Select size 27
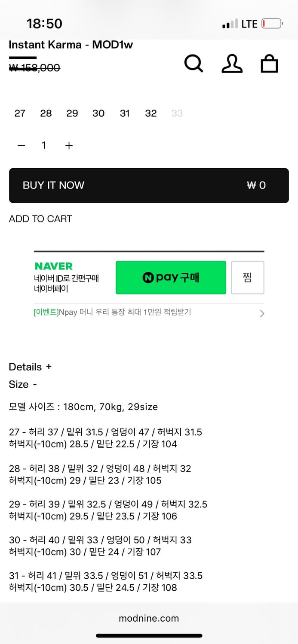The width and height of the screenshot is (298, 644). (x=20, y=113)
